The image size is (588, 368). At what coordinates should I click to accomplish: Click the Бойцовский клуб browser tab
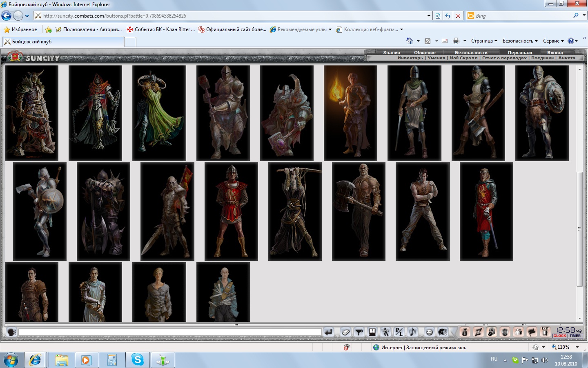point(63,42)
